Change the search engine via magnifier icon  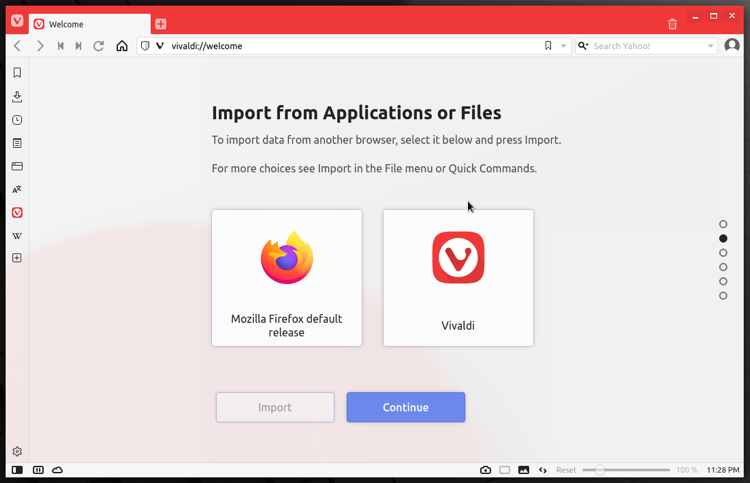tap(583, 46)
